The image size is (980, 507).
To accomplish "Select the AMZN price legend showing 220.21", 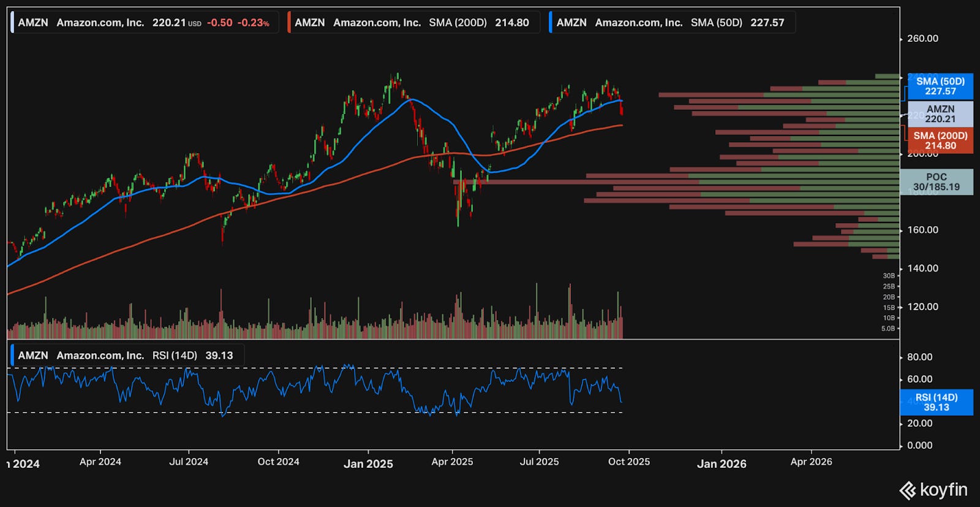I will [x=145, y=23].
